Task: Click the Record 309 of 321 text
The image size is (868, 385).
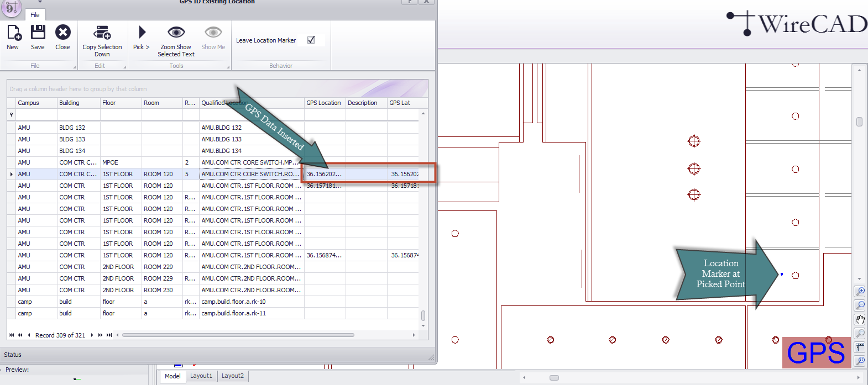Action: [x=60, y=335]
